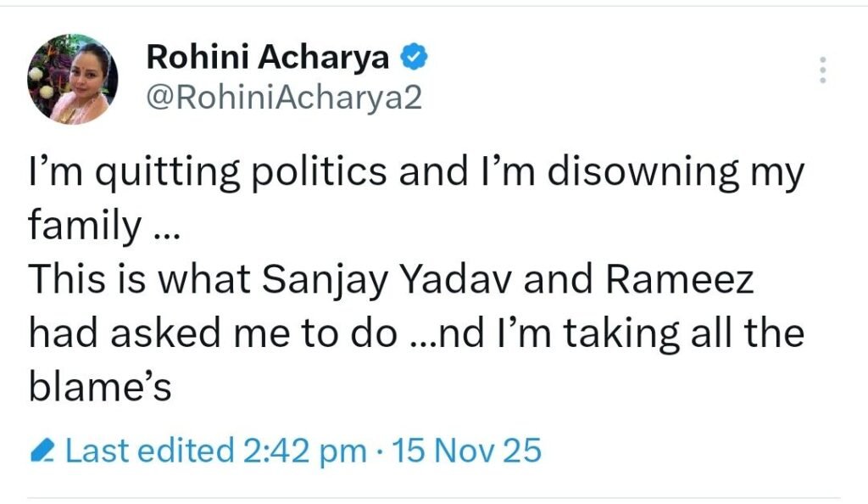
Task: Click the pencil edit history icon
Action: (42, 451)
